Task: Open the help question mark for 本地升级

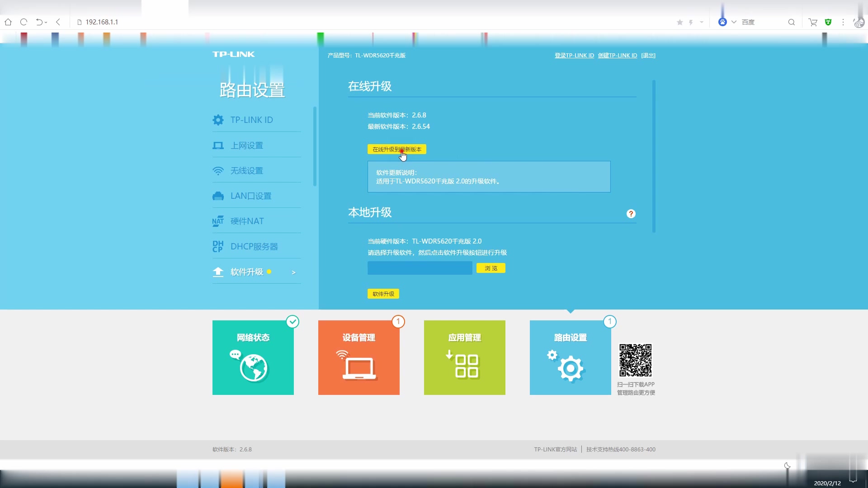Action: [631, 214]
